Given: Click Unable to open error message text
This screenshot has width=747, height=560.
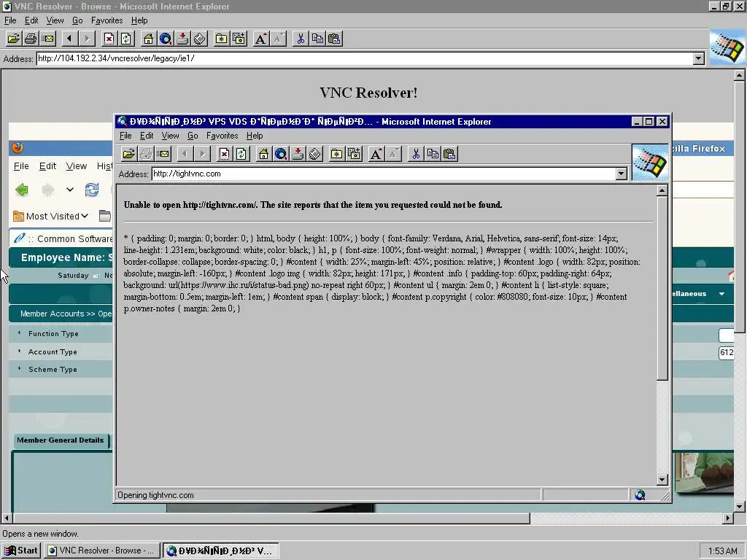Looking at the screenshot, I should pos(313,205).
